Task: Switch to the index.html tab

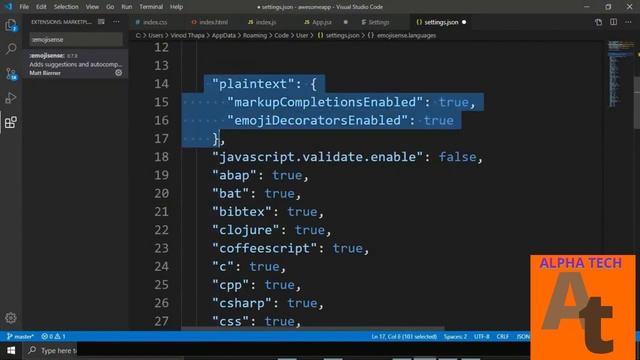Action: pos(213,22)
